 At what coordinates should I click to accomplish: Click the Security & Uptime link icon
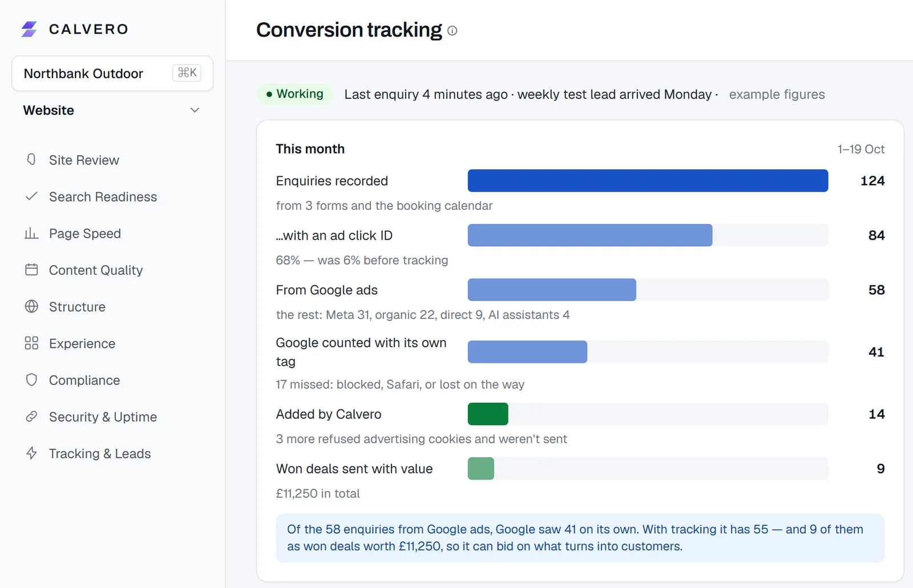(31, 416)
